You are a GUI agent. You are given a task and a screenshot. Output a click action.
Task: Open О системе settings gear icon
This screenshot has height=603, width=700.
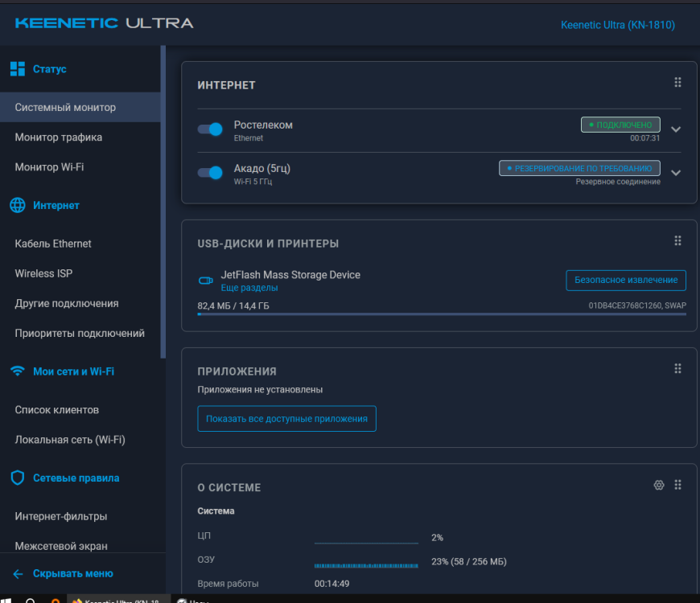tap(658, 485)
